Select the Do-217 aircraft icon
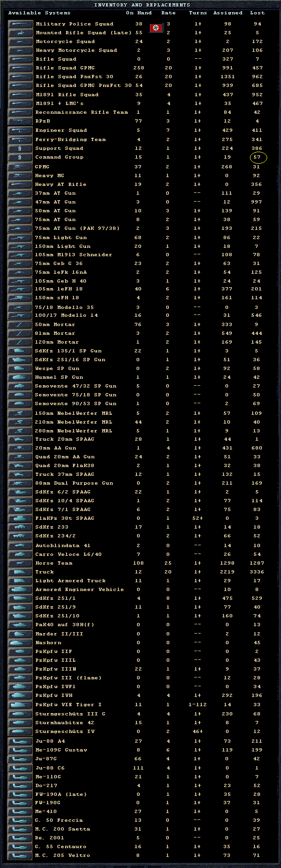 20,785
